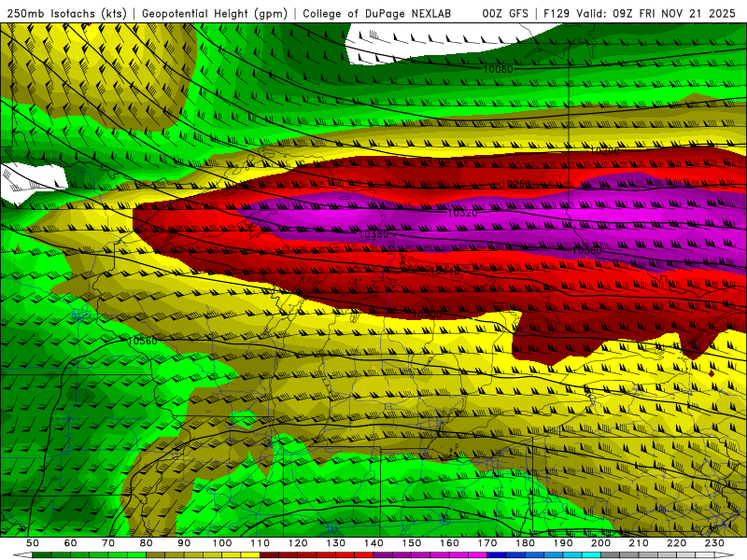
Task: Pick the dark gray swatch starting at 200
Action: coord(611,555)
